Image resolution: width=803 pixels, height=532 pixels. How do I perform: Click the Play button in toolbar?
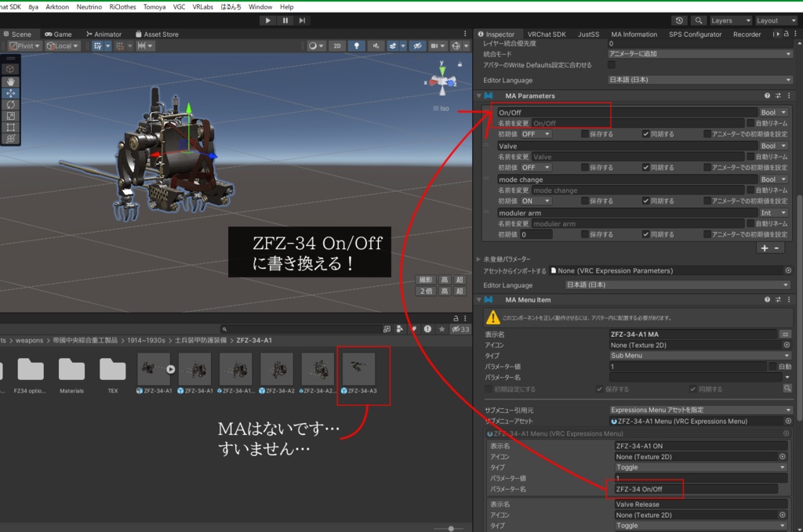coord(267,20)
